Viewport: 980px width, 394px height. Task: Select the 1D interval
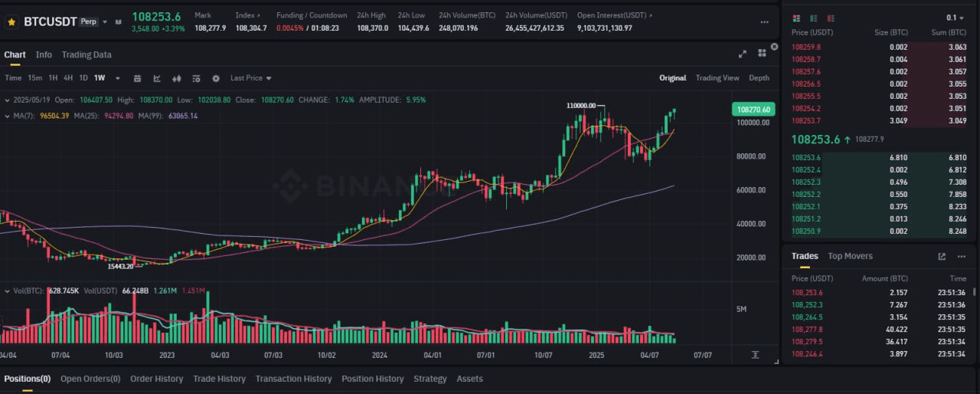83,78
